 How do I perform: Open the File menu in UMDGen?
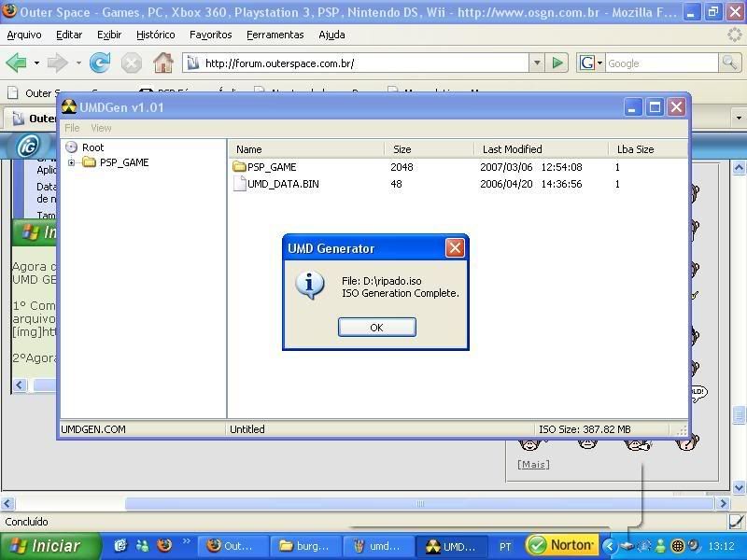(72, 128)
